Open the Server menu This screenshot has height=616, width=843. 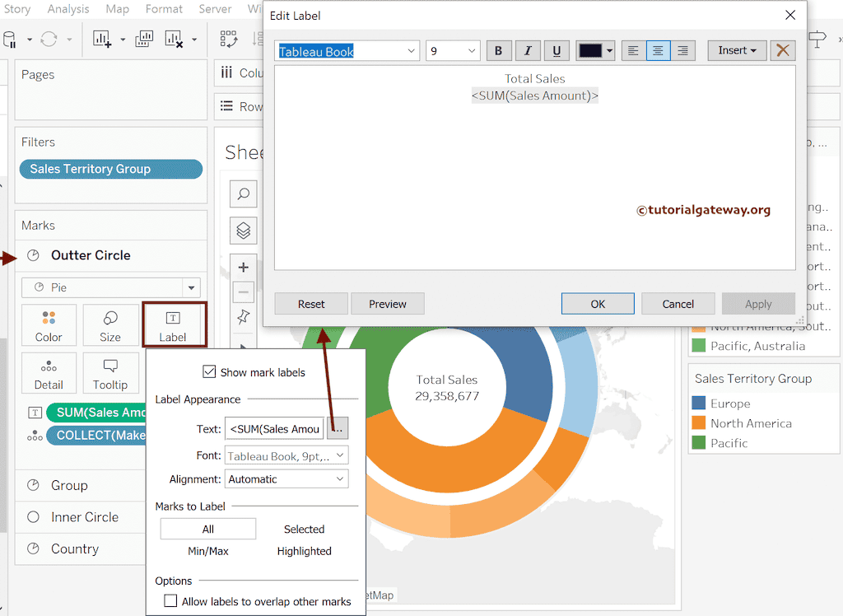[x=215, y=9]
